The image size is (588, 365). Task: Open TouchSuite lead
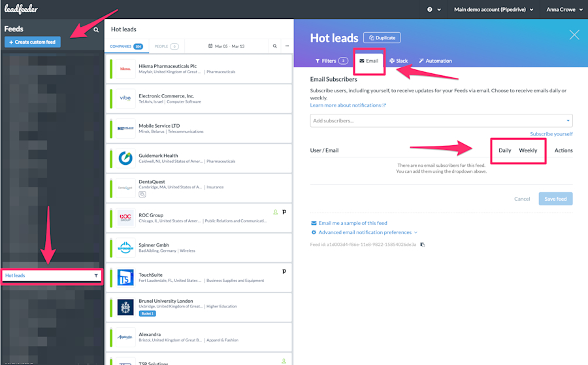tap(199, 277)
